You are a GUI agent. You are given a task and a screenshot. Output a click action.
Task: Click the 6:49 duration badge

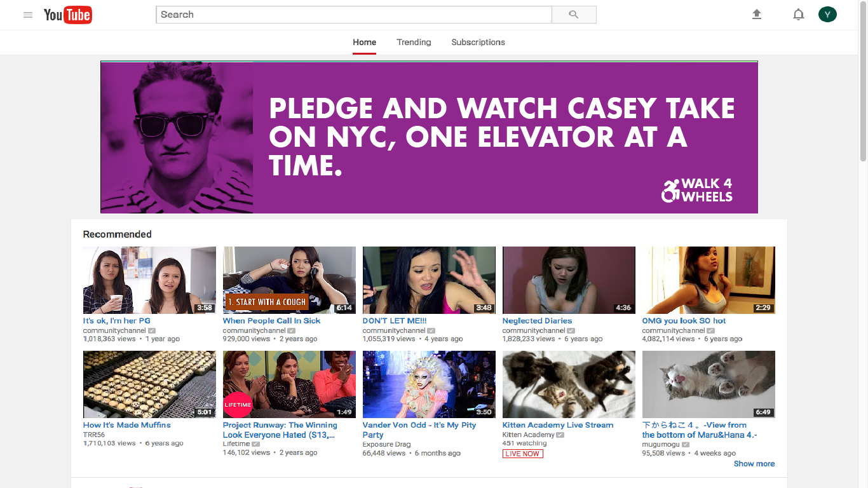763,412
